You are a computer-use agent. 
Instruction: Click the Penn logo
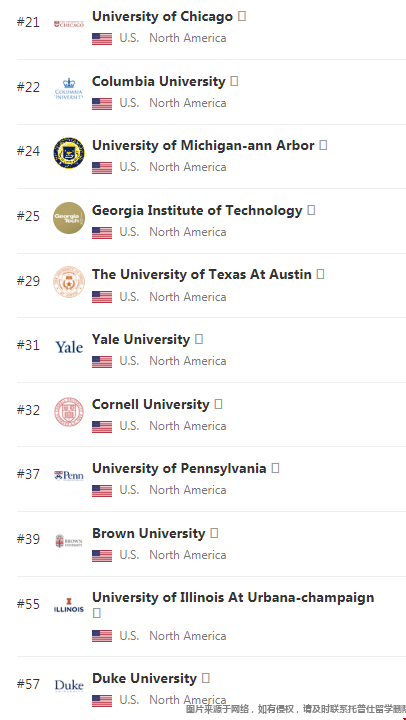[x=69, y=476]
